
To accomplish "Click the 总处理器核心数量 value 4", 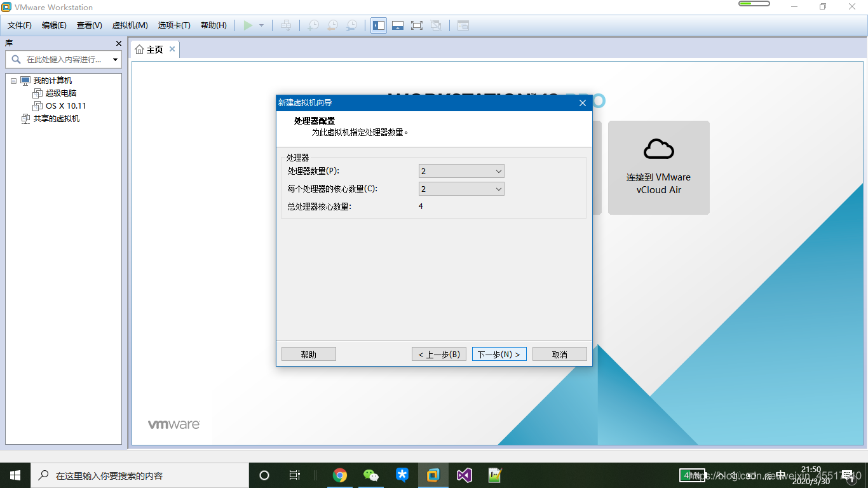I will pyautogui.click(x=421, y=207).
